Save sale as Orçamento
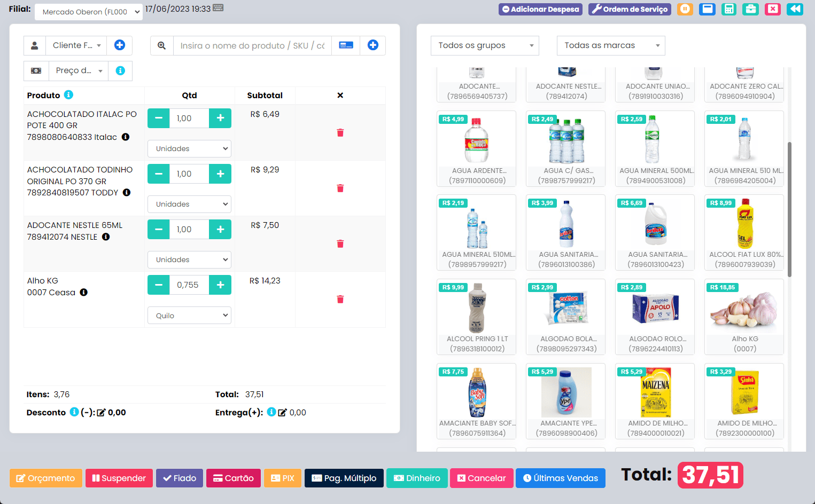The image size is (815, 504). (x=46, y=478)
